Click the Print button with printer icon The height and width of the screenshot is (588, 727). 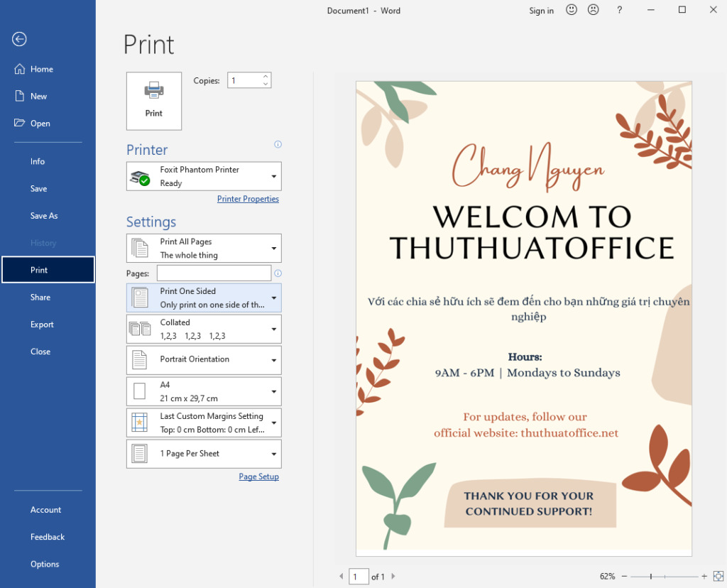click(x=154, y=101)
